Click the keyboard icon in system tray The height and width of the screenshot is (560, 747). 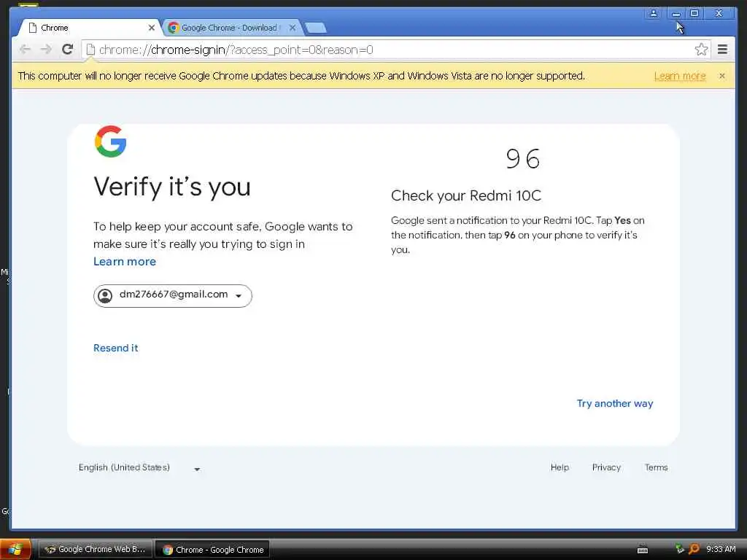tap(643, 550)
